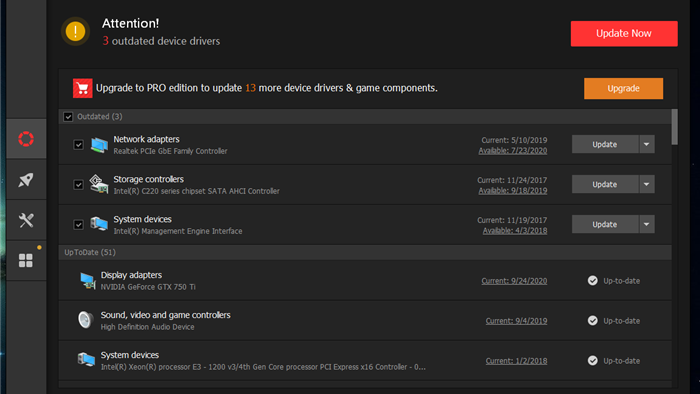Viewport: 700px width, 394px height.
Task: Open Update dropdown arrow for Network adapters
Action: pyautogui.click(x=646, y=144)
